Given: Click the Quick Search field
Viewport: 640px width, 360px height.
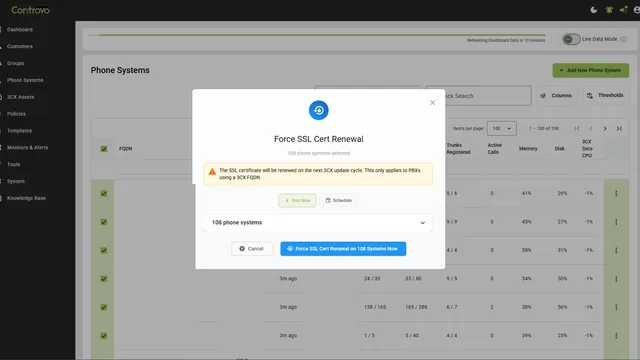Looking at the screenshot, I should point(478,96).
